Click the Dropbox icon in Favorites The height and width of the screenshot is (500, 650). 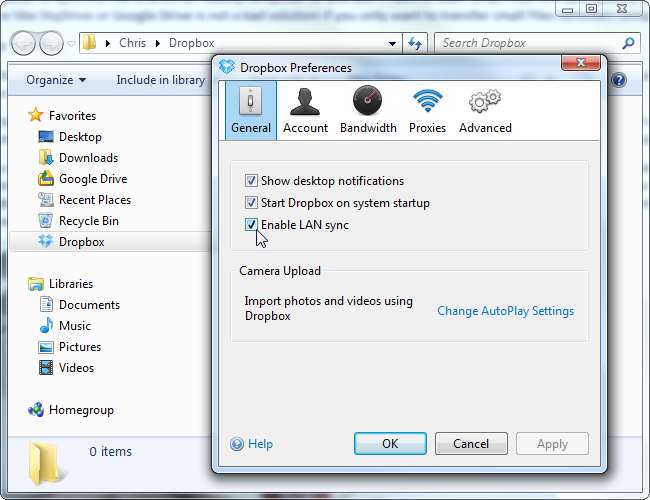46,241
